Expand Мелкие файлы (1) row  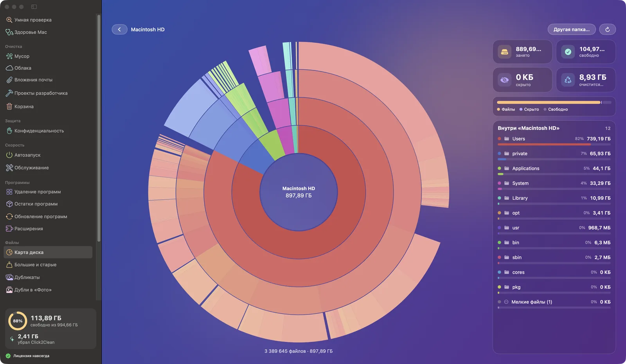pos(554,303)
